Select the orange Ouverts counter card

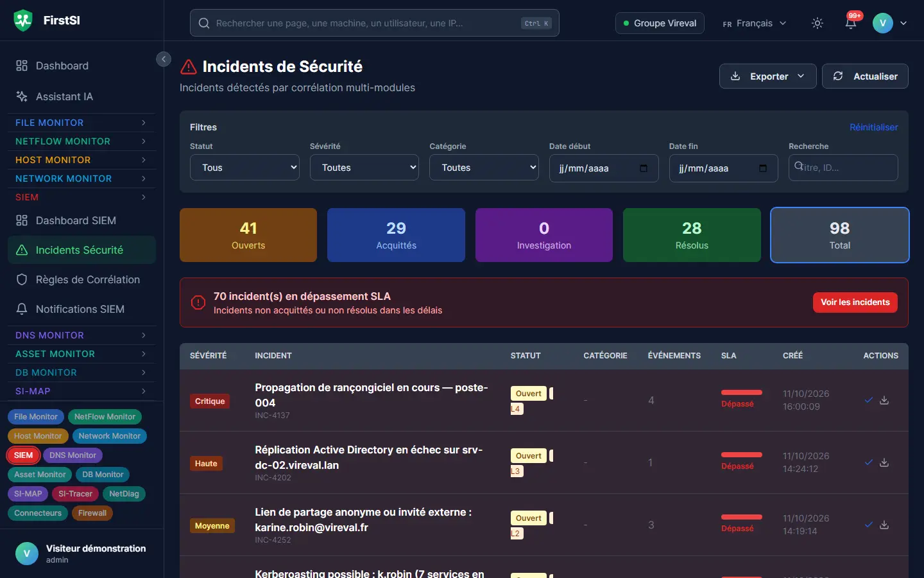click(x=248, y=235)
